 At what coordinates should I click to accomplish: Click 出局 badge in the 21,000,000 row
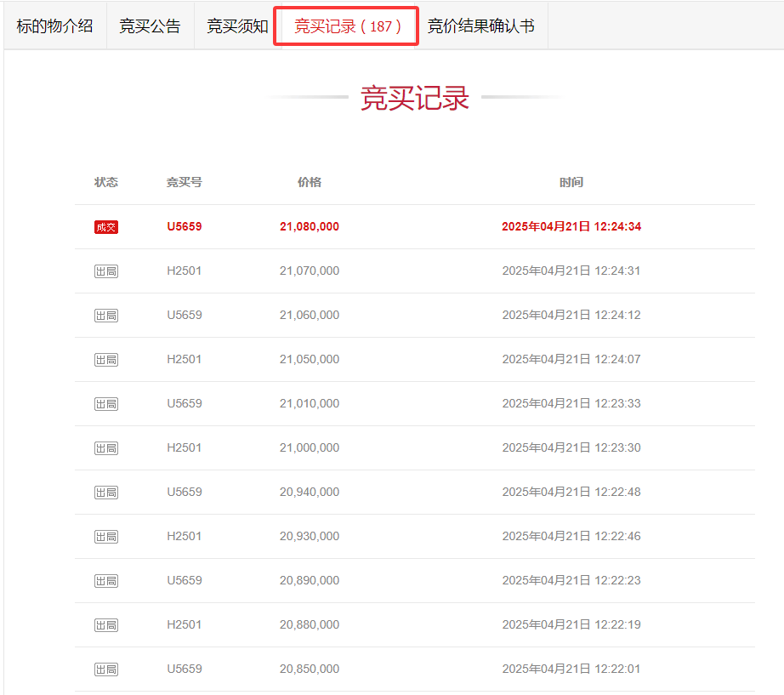click(106, 448)
